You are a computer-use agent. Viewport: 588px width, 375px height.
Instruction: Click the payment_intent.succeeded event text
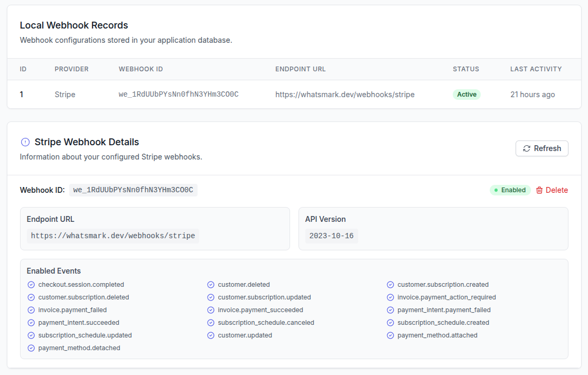pos(79,323)
